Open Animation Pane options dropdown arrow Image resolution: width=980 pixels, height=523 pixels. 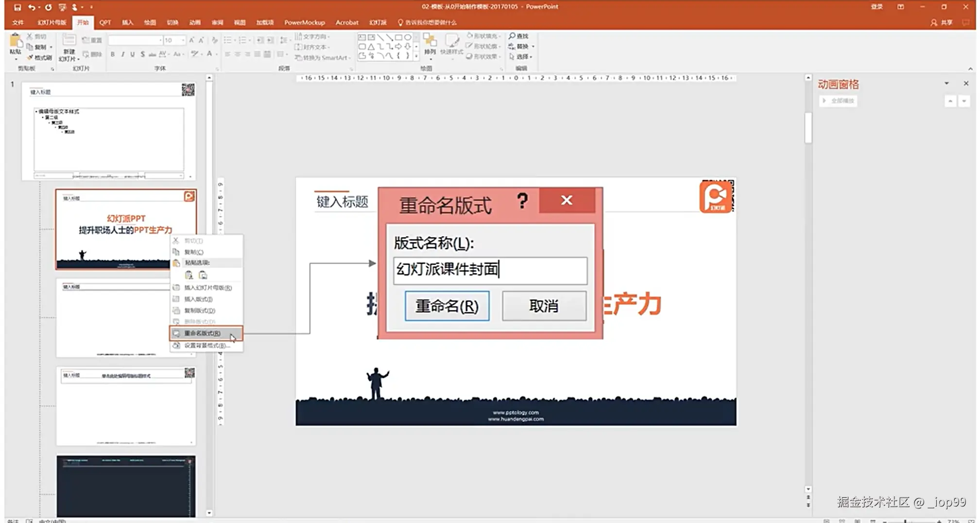(x=946, y=84)
